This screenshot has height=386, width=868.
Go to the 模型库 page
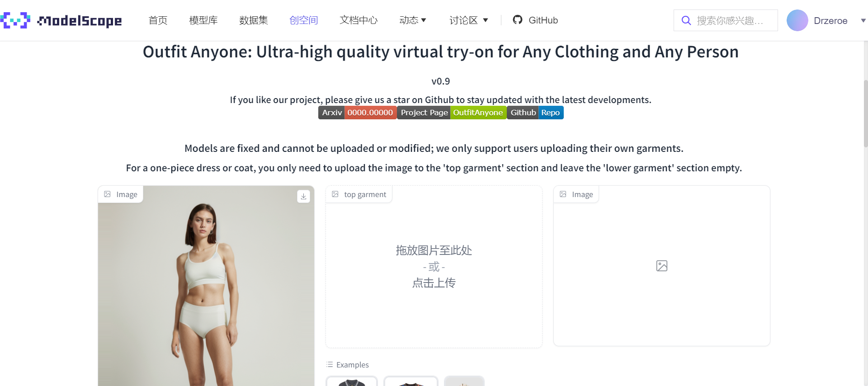[x=203, y=20]
